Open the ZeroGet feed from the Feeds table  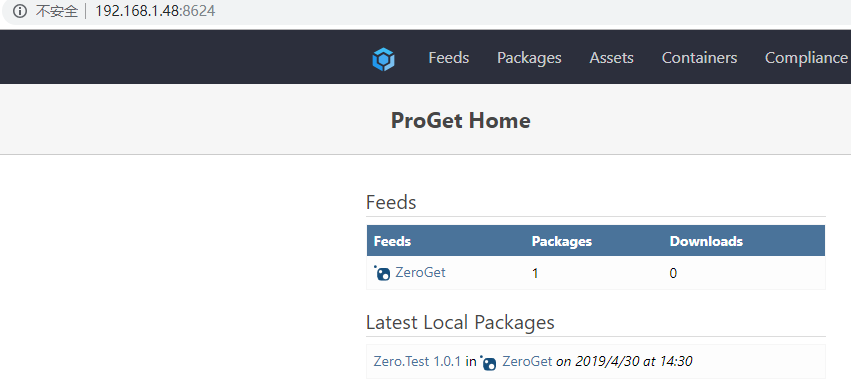point(420,272)
